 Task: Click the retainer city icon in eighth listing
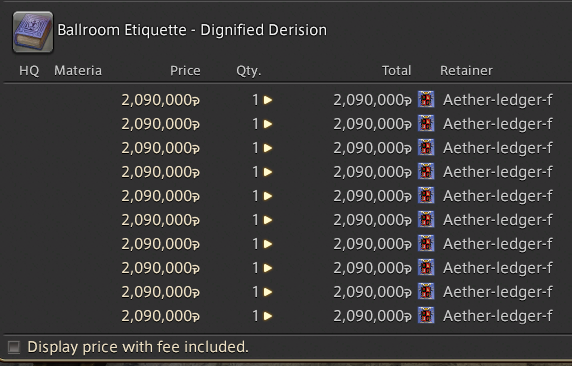coord(426,267)
